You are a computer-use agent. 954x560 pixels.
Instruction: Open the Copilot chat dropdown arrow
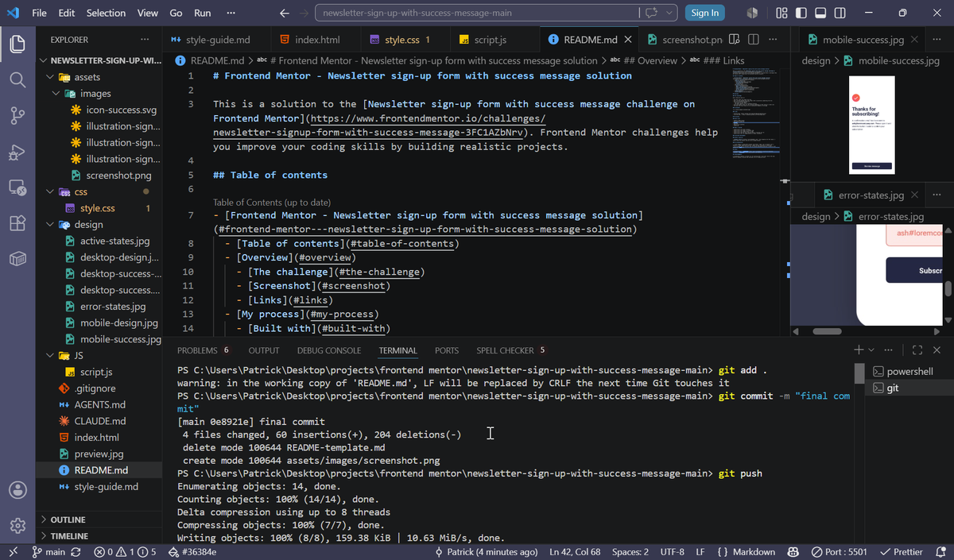pos(670,13)
